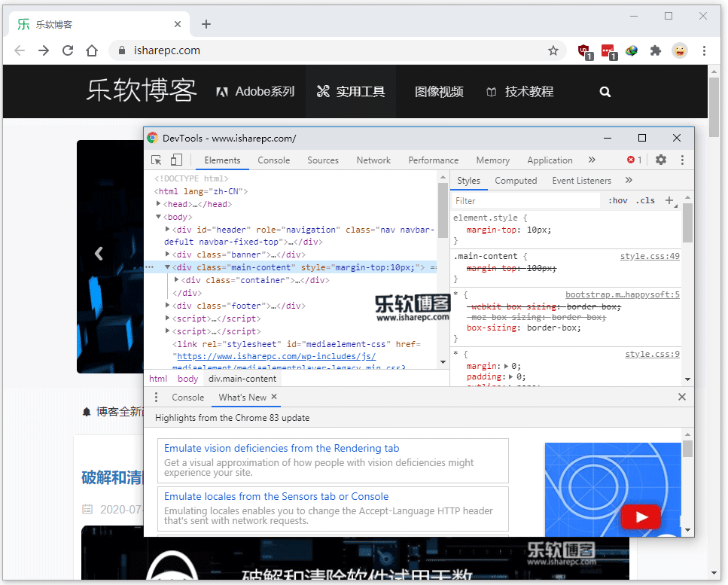Click the red error count indicator
The height and width of the screenshot is (585, 728).
(634, 160)
